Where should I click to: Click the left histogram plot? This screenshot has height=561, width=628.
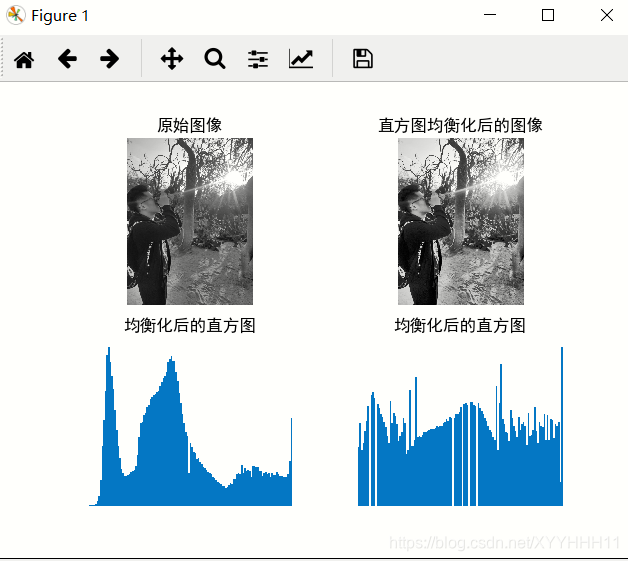(191, 426)
